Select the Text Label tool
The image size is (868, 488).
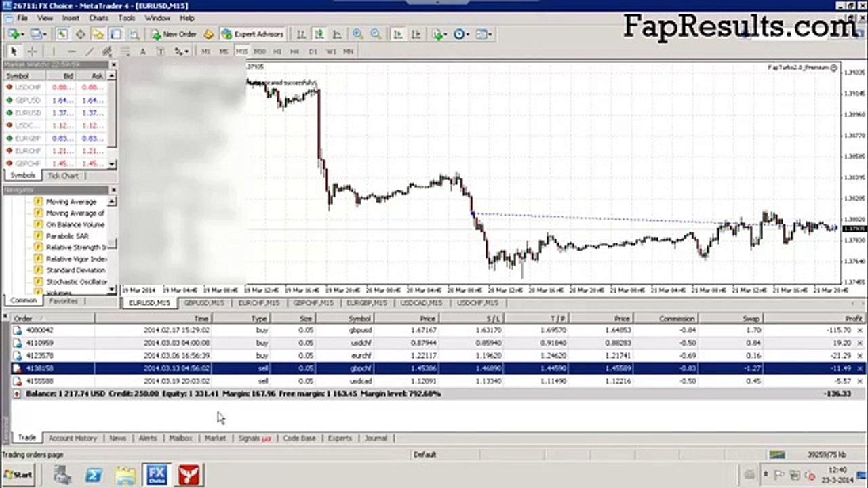pos(160,51)
